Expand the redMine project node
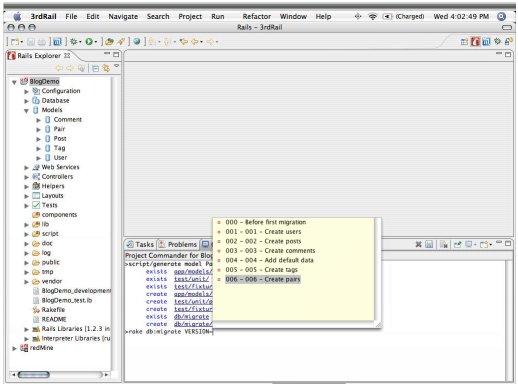The width and height of the screenshot is (518, 384). 14,349
